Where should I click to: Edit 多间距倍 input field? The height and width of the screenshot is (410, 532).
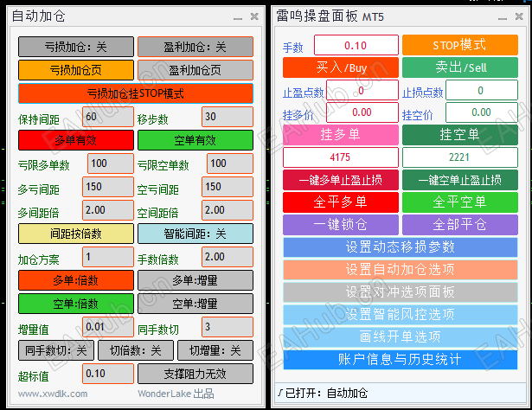tap(108, 210)
